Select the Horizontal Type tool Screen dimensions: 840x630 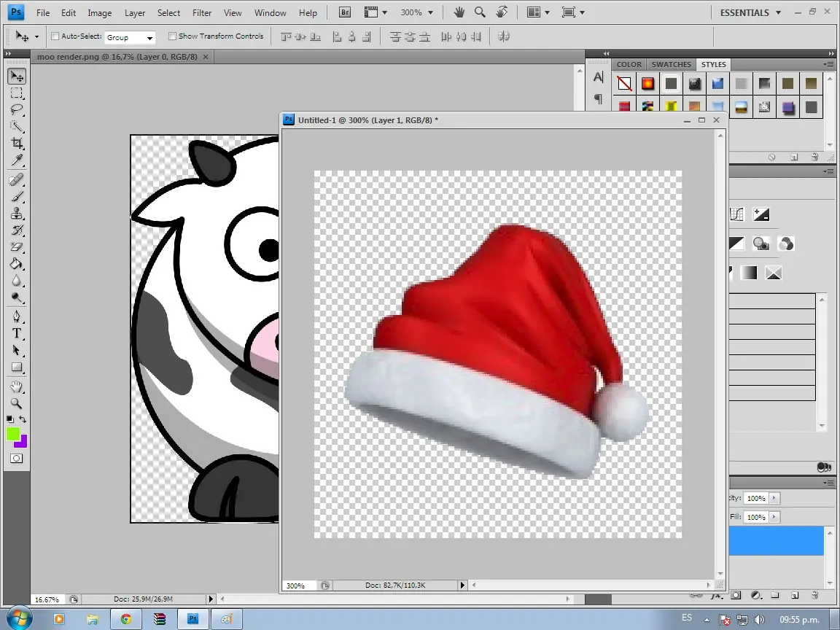point(17,333)
